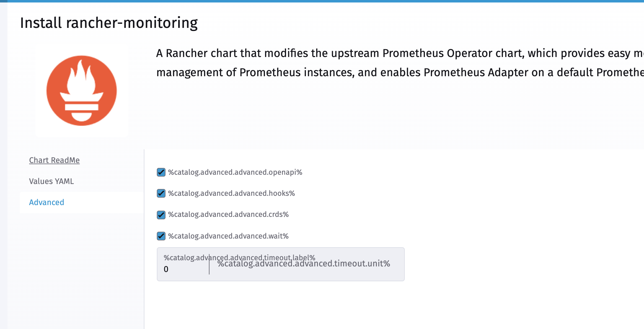Toggle the advanced.crds checkbox
Viewport: 644px width, 329px height.
click(161, 215)
